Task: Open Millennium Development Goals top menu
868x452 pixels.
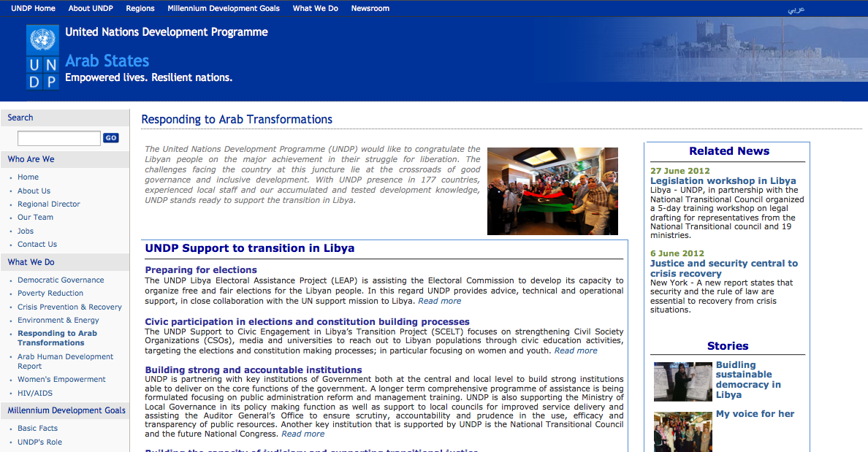Action: 224,8
